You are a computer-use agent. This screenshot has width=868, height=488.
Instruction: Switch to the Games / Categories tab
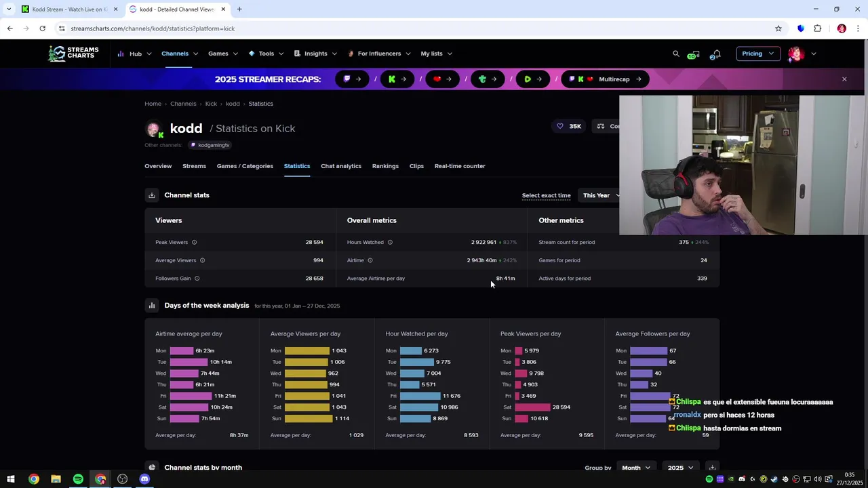(245, 166)
